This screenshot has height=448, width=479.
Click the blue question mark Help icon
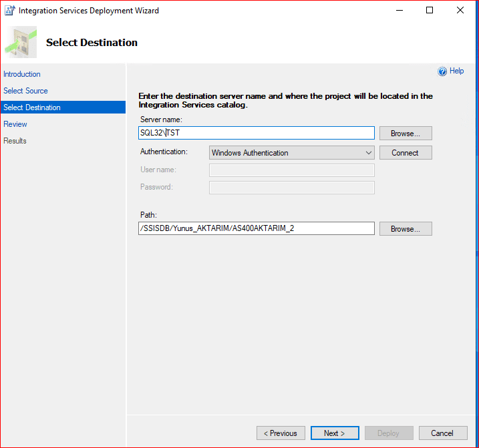(x=442, y=71)
